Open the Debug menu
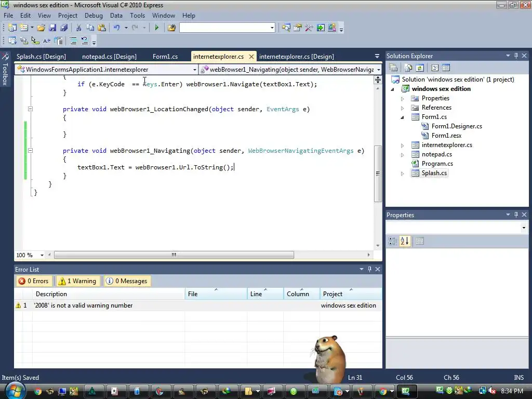The image size is (532, 399). (94, 16)
